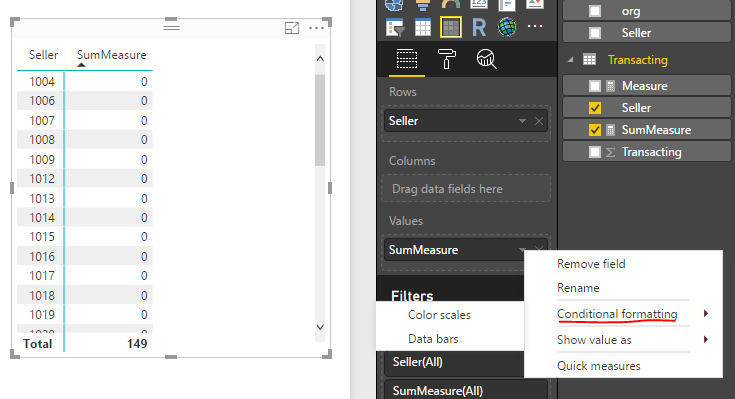Select the R script visual icon
This screenshot has height=399, width=735.
click(x=479, y=27)
